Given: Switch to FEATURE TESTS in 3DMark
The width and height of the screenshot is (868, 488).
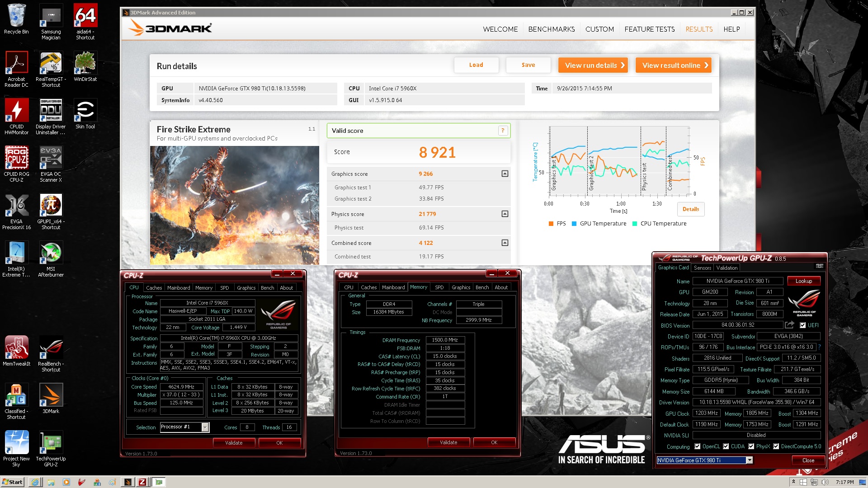Looking at the screenshot, I should click(650, 29).
